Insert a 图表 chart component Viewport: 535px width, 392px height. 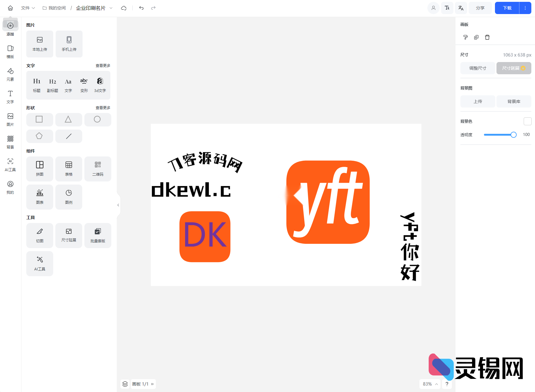[x=39, y=197]
